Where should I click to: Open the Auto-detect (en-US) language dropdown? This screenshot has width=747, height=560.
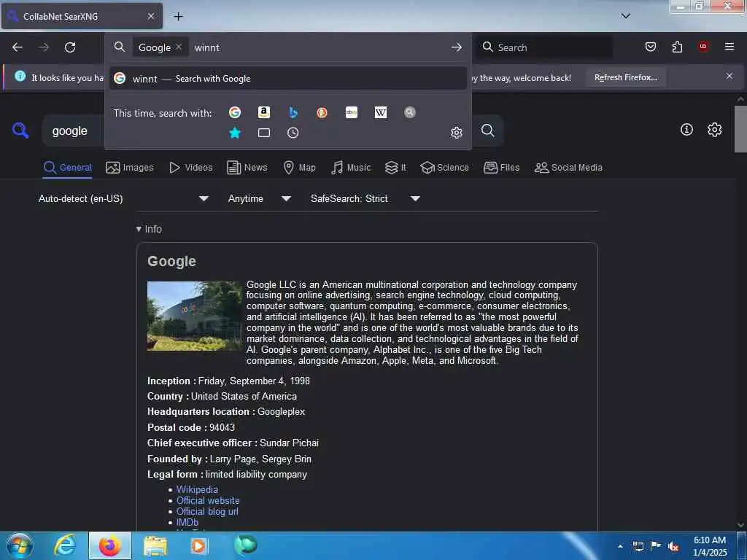pos(124,198)
